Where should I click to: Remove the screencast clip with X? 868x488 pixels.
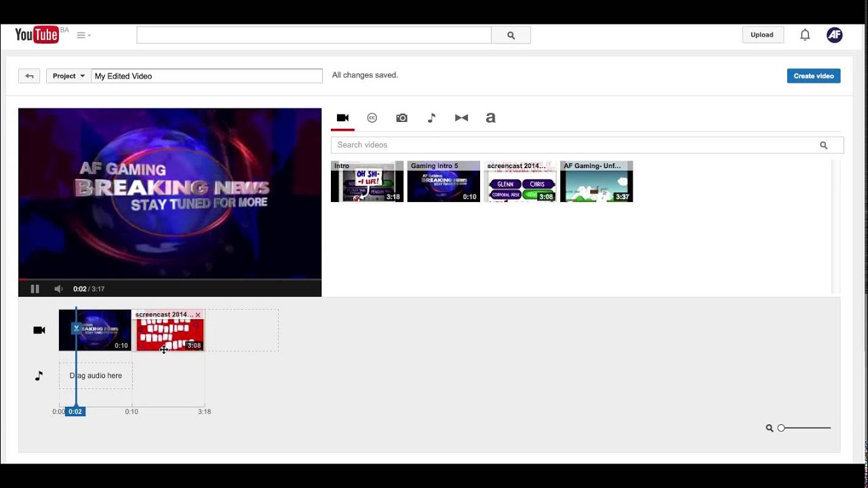198,314
